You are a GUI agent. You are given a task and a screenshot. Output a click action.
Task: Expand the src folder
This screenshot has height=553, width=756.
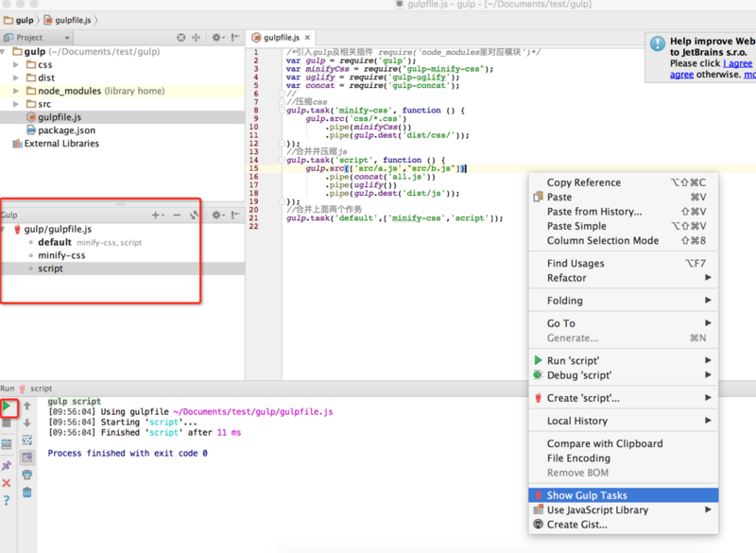16,104
